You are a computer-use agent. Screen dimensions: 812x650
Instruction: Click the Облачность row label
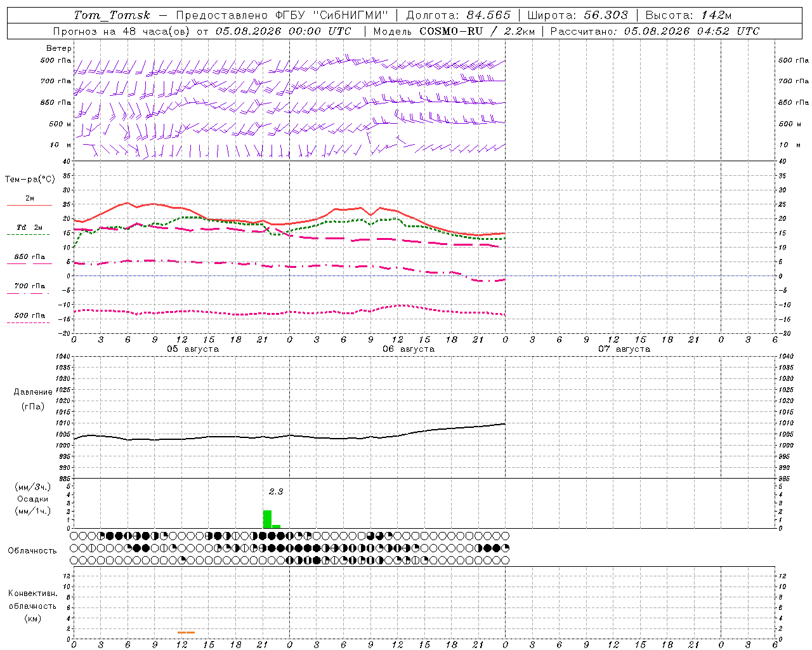coord(32,550)
